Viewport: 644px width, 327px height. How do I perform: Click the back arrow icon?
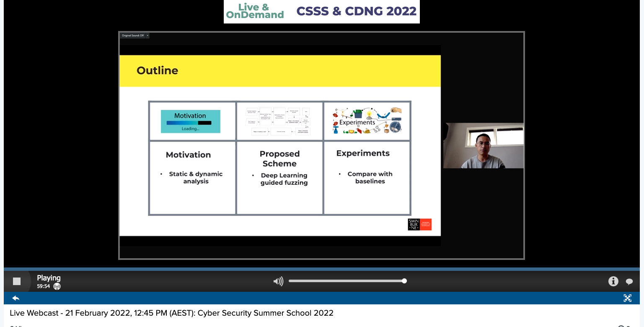tap(16, 298)
